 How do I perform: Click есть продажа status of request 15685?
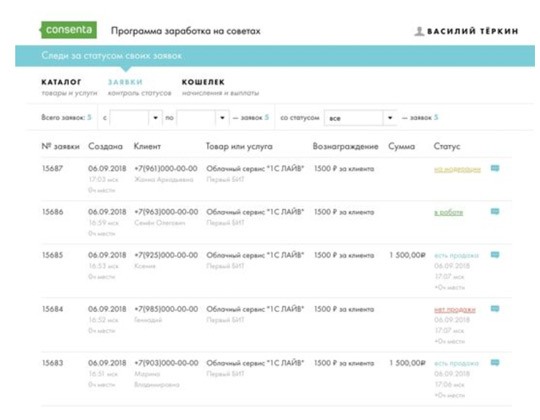[x=456, y=255]
